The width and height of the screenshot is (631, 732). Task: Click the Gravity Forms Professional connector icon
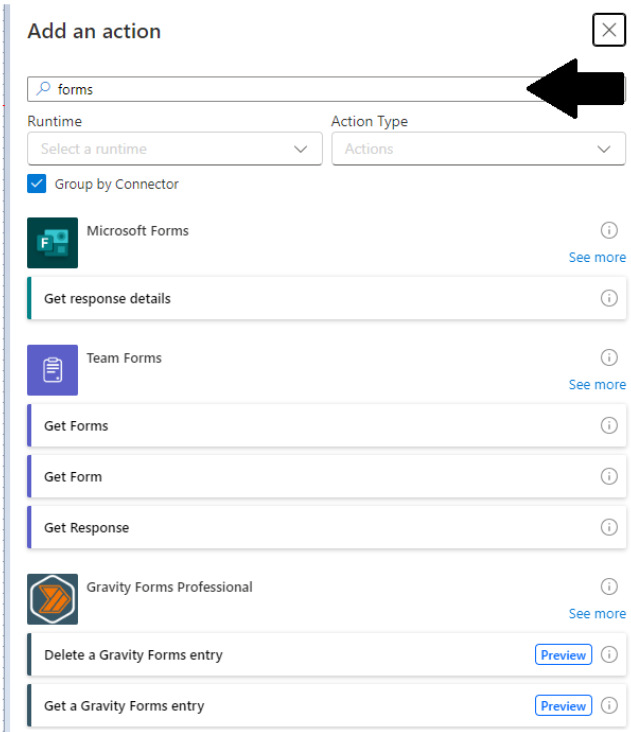52,599
